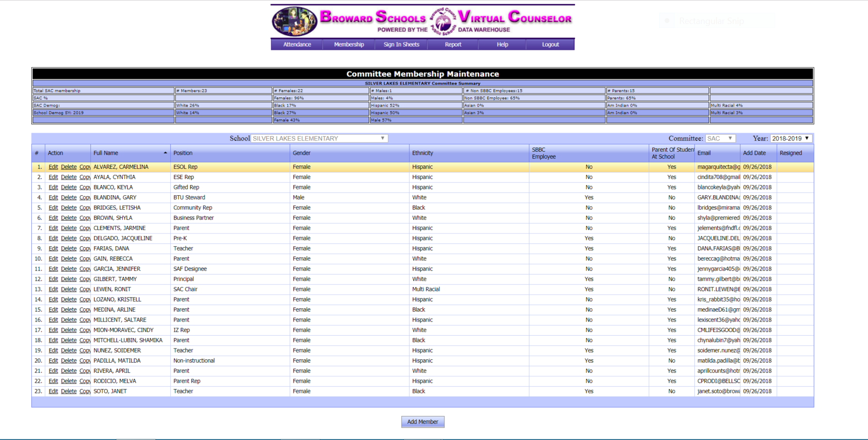The width and height of the screenshot is (868, 440).
Task: Edit the RODICIO, MELVA row
Action: [x=53, y=381]
